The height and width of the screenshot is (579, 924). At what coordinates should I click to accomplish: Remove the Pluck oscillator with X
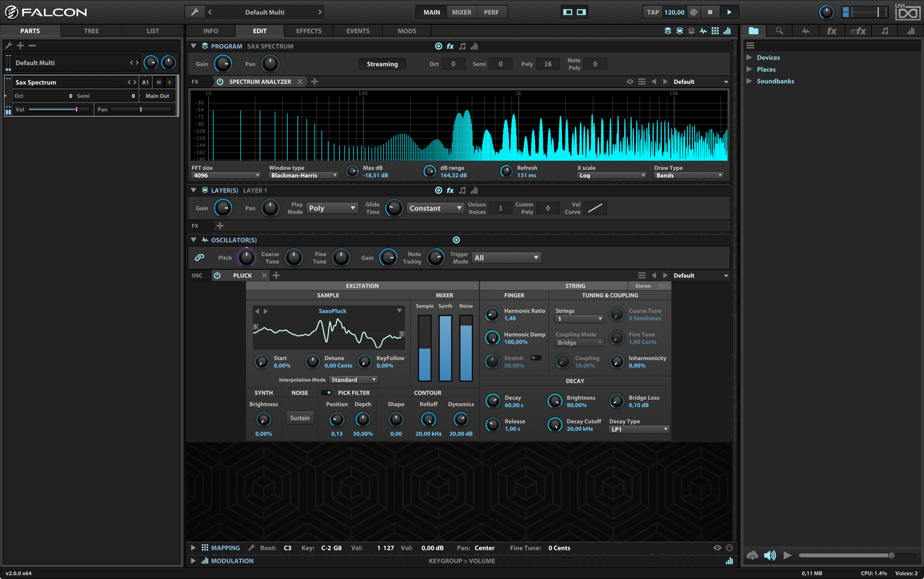coord(264,275)
